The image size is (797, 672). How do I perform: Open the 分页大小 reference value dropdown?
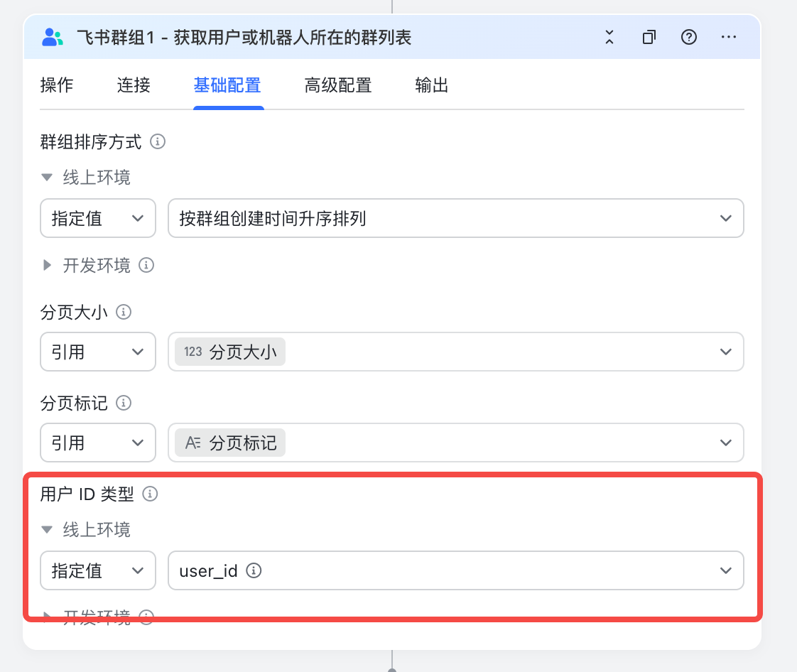pos(456,352)
